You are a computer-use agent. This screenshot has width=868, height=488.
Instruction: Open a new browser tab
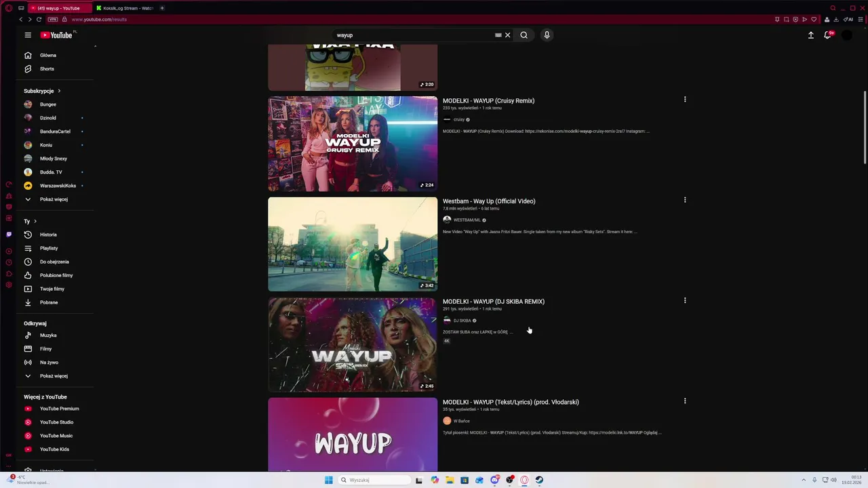(x=162, y=8)
